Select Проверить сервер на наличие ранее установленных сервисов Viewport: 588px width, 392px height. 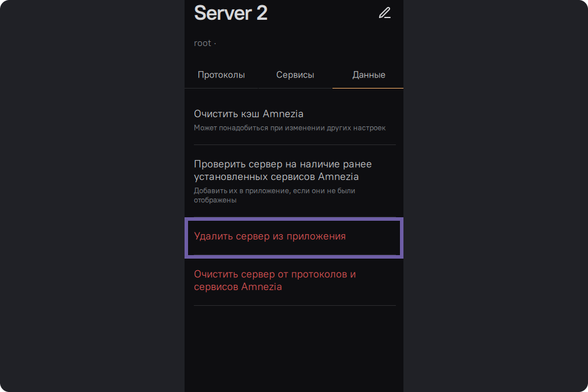tap(283, 170)
